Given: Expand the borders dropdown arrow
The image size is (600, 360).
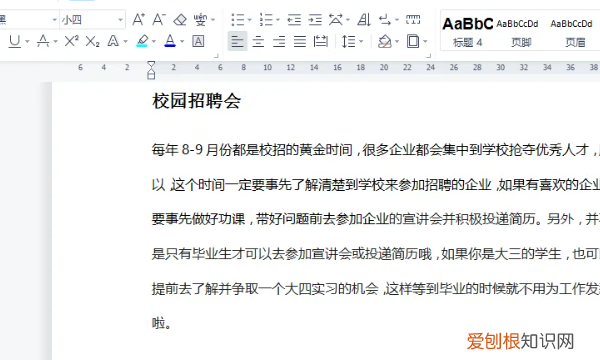Looking at the screenshot, I should point(425,41).
